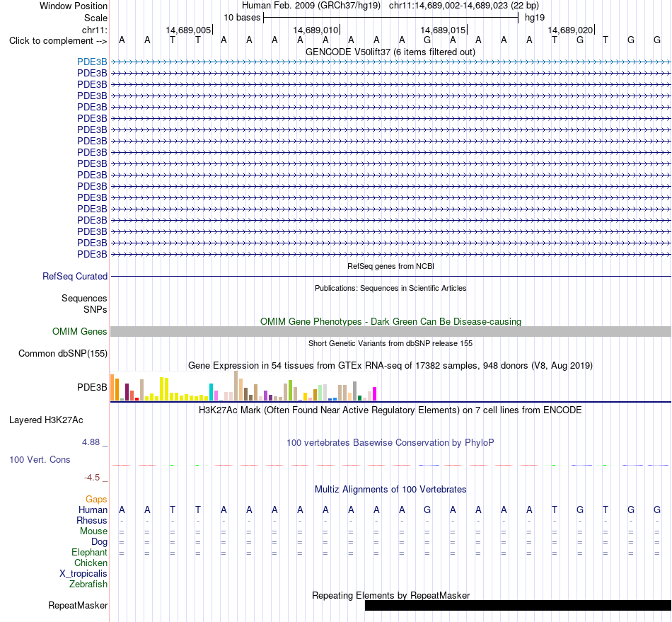Click the gray OMIM Genes item bar

click(x=390, y=331)
